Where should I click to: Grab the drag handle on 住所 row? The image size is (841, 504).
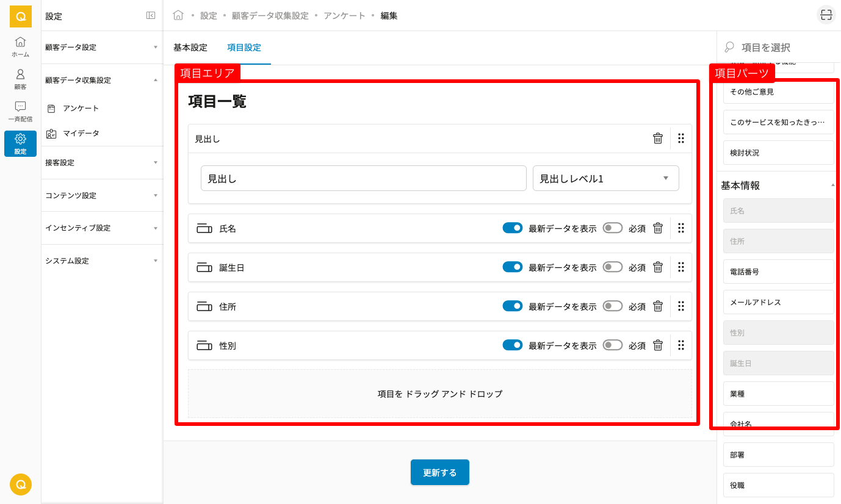[681, 306]
